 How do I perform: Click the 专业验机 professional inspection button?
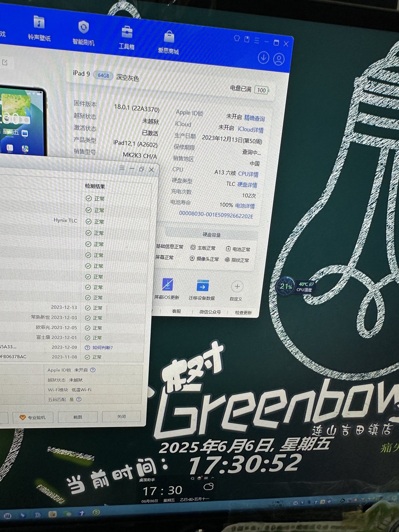click(33, 417)
